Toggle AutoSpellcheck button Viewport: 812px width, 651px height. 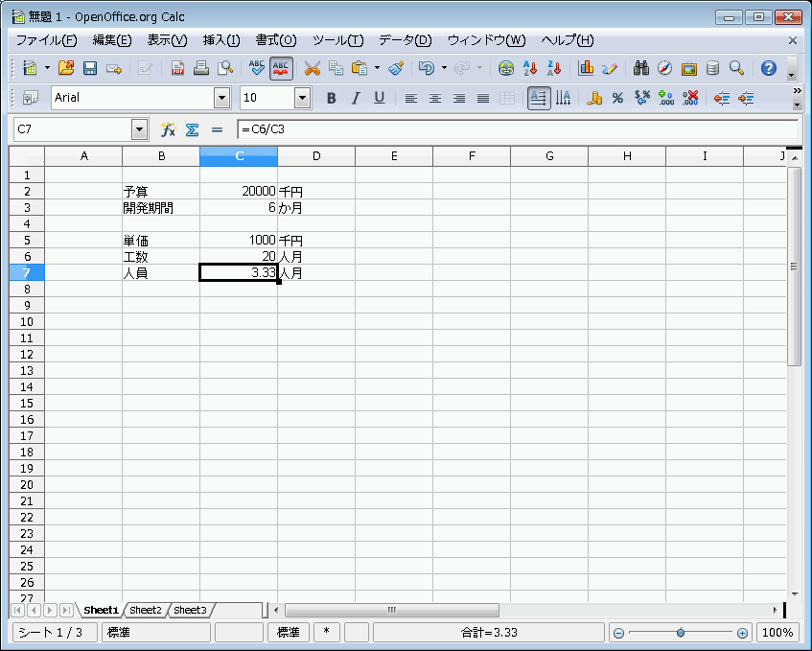(x=281, y=68)
